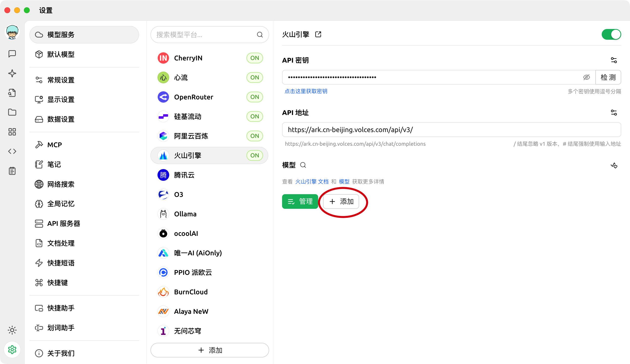Open API 地址 settings slider icon

(x=614, y=113)
